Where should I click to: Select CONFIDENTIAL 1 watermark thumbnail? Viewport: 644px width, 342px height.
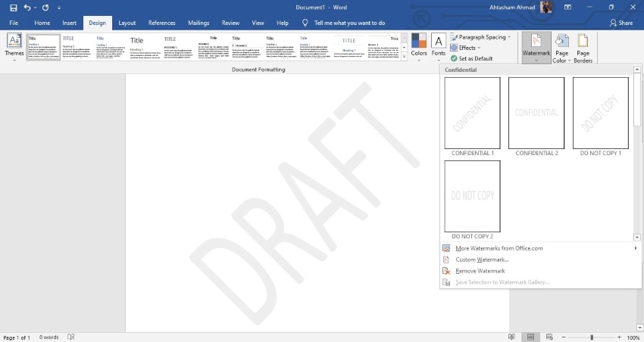(x=472, y=113)
